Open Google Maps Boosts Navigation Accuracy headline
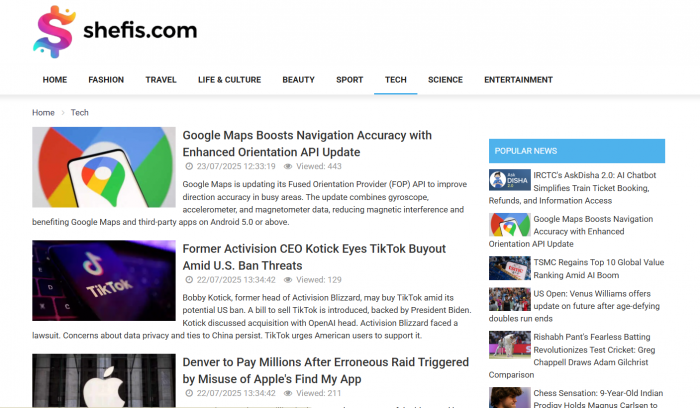 click(306, 143)
